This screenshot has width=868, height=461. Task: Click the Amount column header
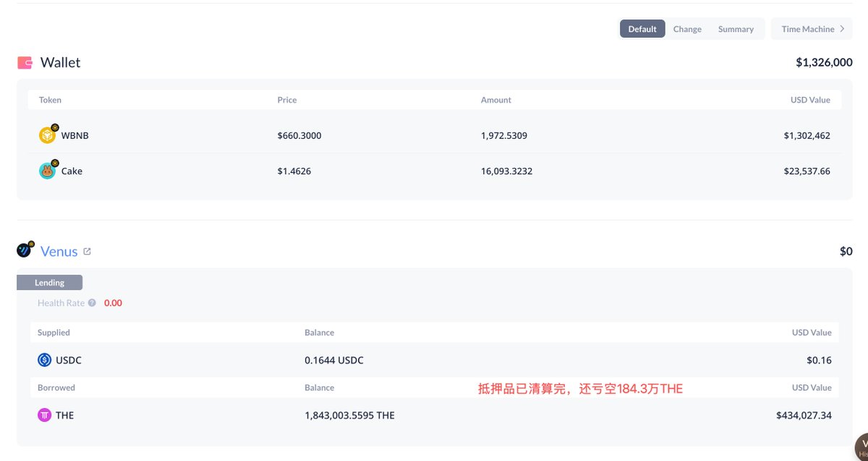click(496, 100)
